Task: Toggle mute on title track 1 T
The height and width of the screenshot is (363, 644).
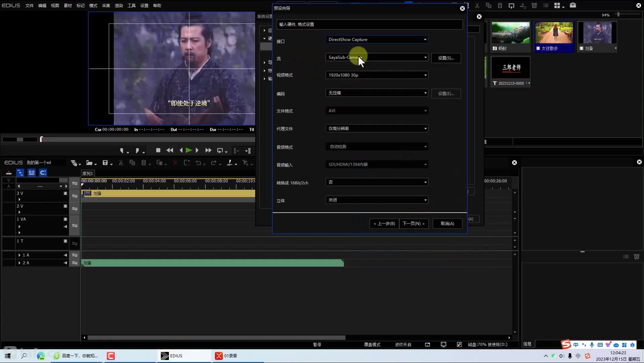Action: (65, 241)
